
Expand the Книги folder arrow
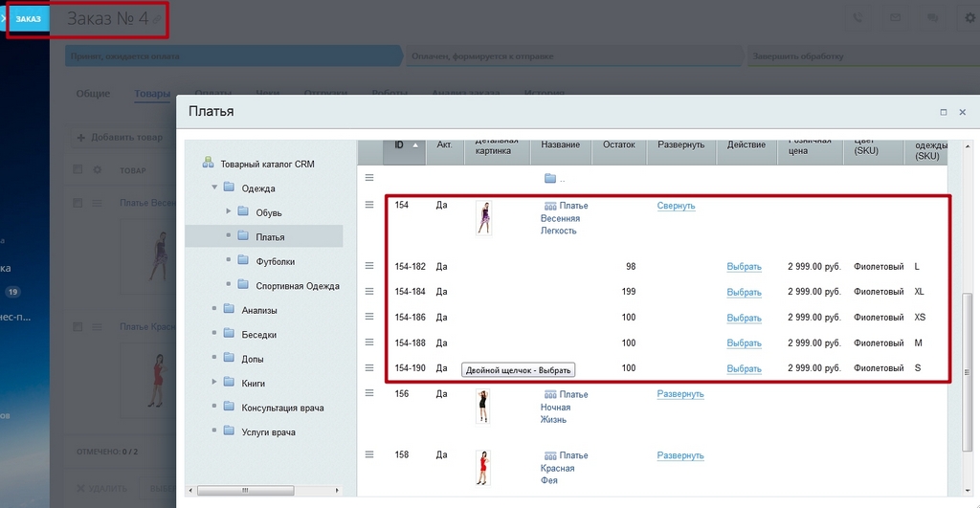pyautogui.click(x=214, y=383)
